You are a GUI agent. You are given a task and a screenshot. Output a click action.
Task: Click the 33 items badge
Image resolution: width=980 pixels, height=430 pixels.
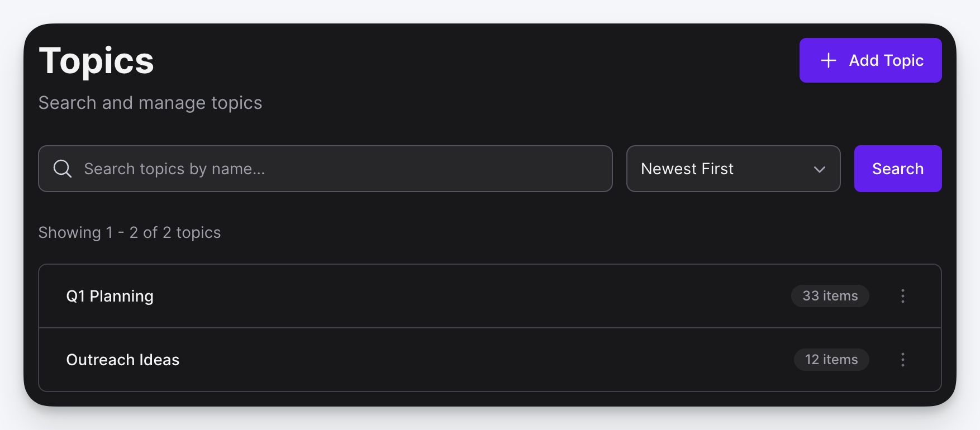tap(830, 296)
